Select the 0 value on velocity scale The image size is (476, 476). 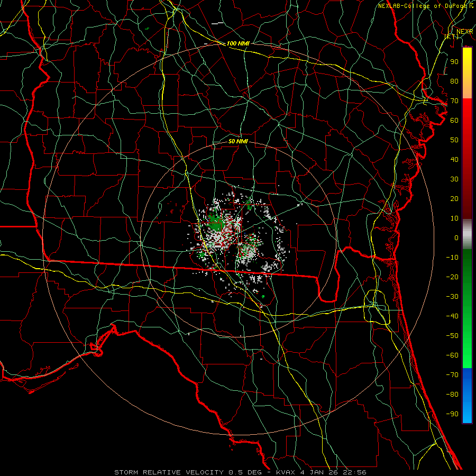tap(456, 237)
